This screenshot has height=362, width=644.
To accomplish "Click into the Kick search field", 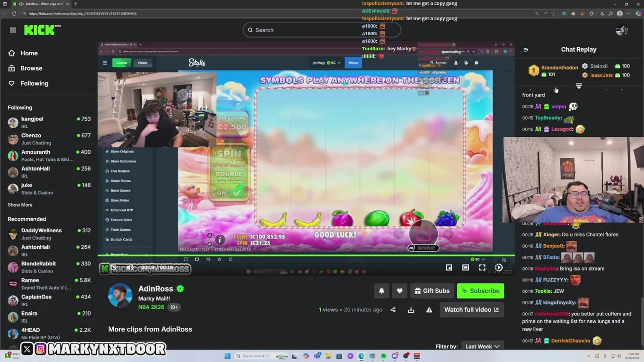I will click(322, 30).
